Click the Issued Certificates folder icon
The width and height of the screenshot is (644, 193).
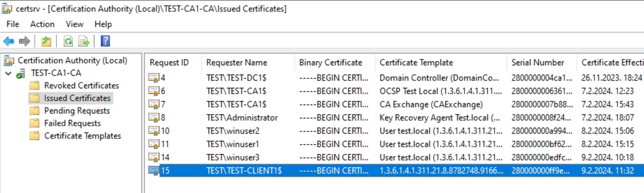click(x=34, y=98)
